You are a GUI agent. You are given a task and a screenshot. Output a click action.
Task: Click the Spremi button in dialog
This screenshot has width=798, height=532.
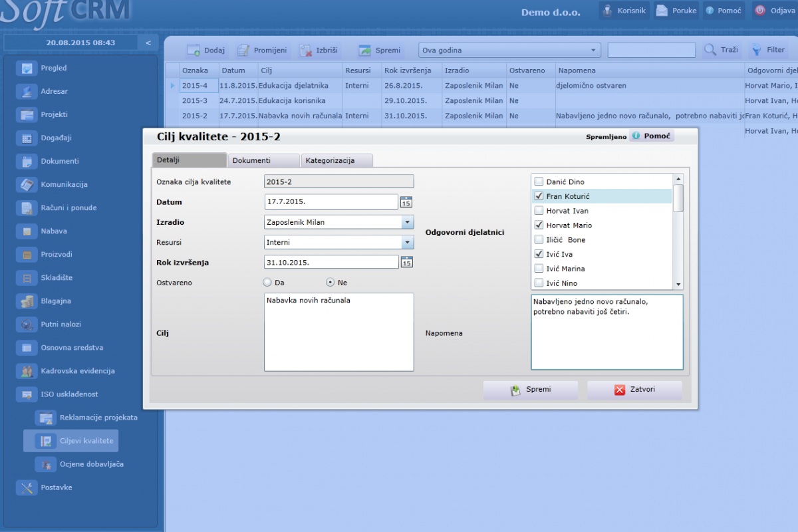531,390
